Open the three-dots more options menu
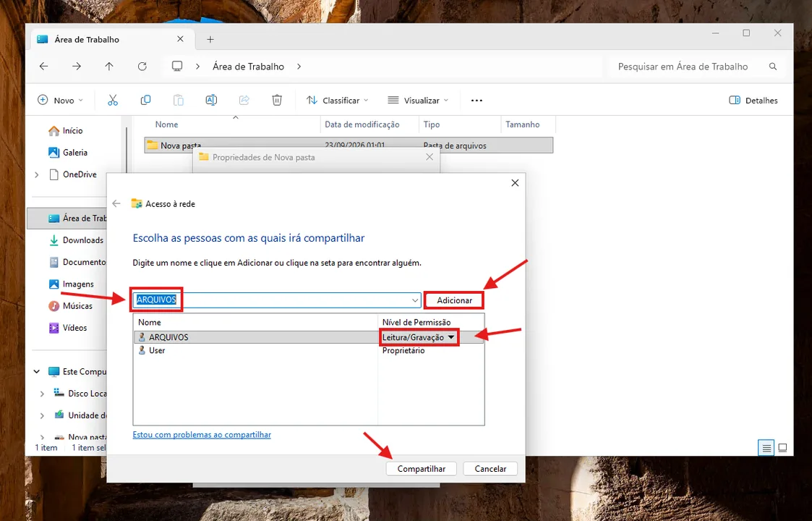 click(x=476, y=101)
